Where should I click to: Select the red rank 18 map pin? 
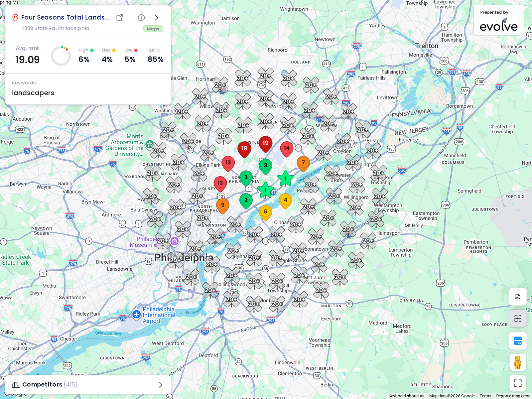pyautogui.click(x=244, y=149)
